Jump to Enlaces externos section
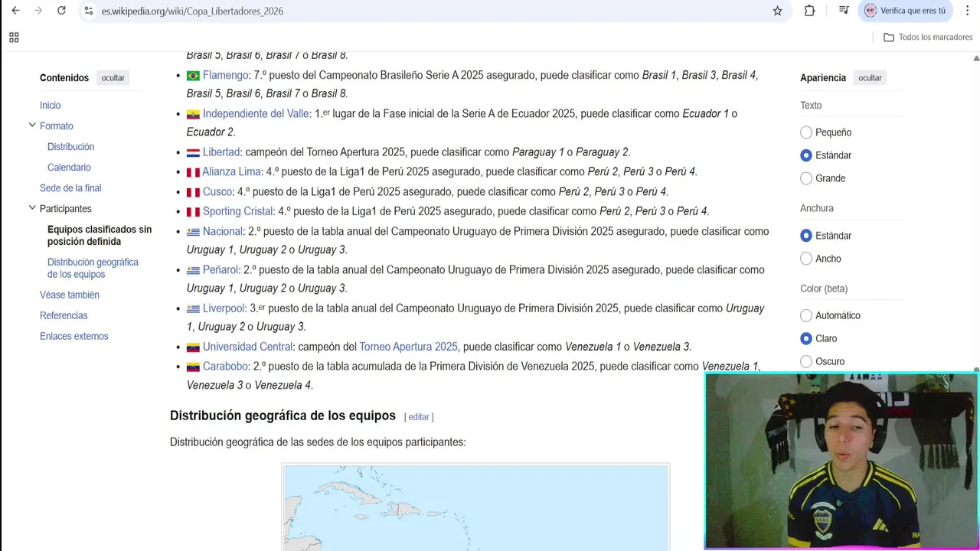Viewport: 980px width, 551px height. pos(74,336)
